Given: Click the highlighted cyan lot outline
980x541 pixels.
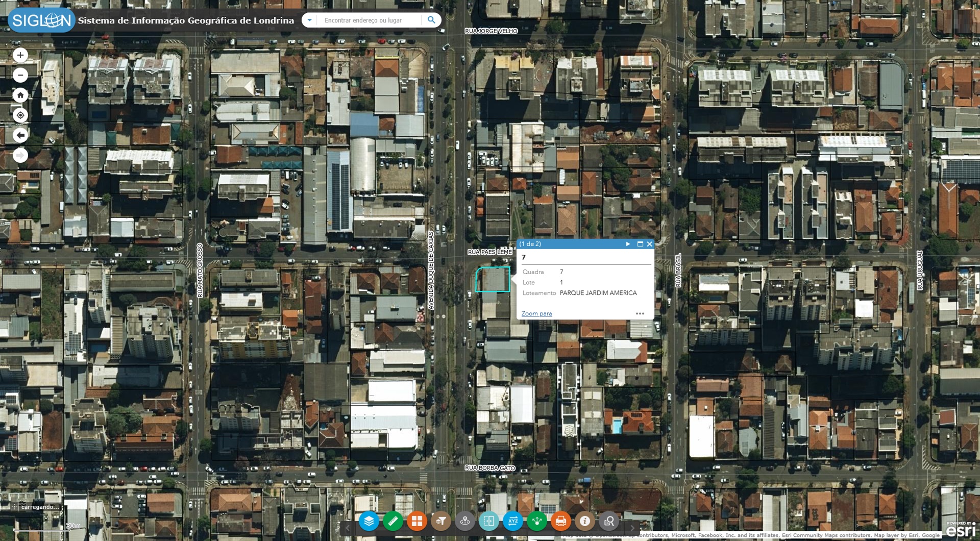Looking at the screenshot, I should [x=493, y=279].
